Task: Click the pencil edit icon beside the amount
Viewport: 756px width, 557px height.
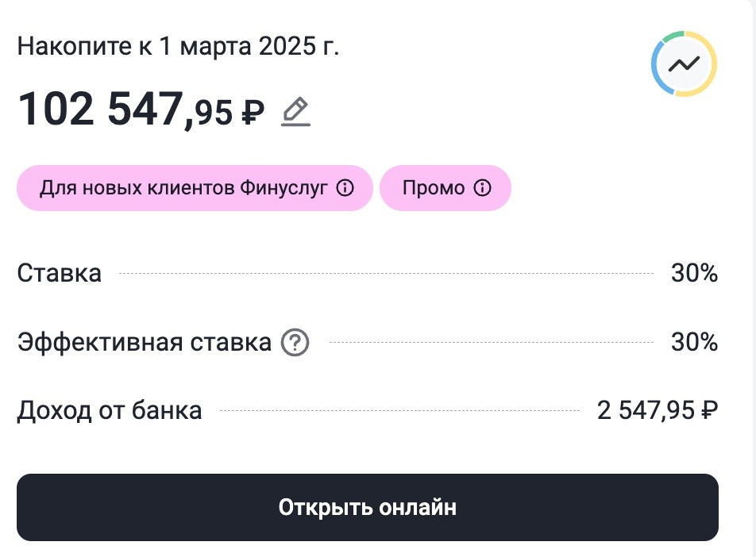Action: [x=295, y=111]
